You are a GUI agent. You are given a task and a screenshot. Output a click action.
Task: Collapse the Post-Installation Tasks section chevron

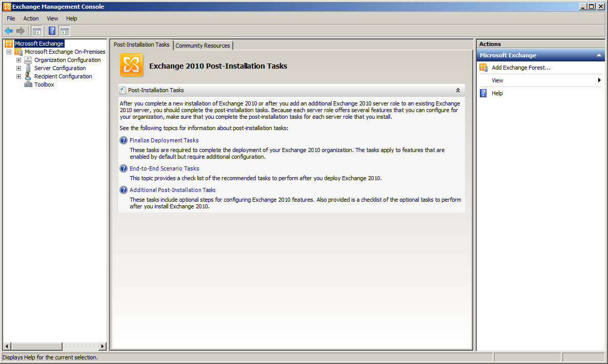coord(458,90)
